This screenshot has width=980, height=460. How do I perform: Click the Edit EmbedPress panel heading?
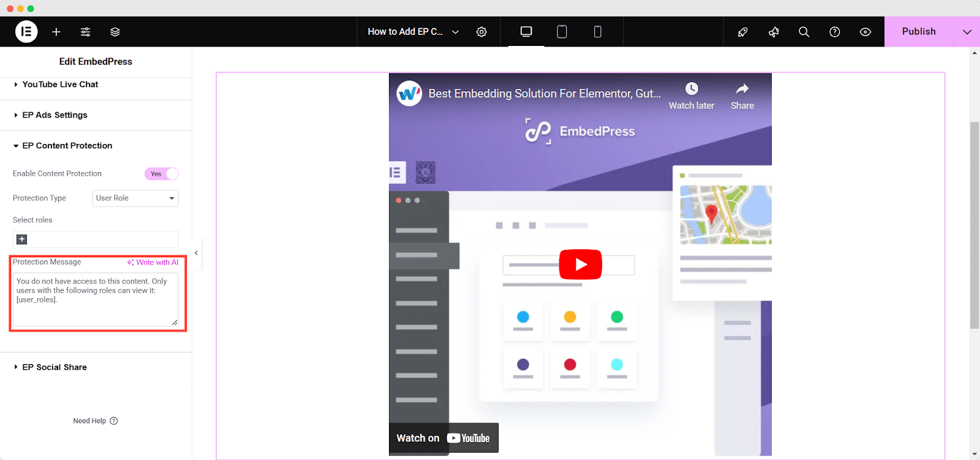tap(96, 62)
